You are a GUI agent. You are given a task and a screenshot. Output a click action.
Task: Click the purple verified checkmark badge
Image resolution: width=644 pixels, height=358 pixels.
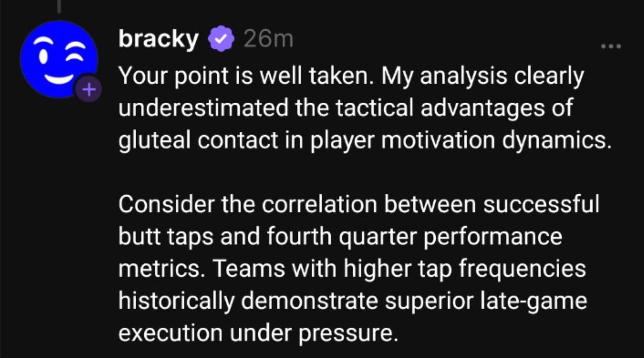pos(221,39)
